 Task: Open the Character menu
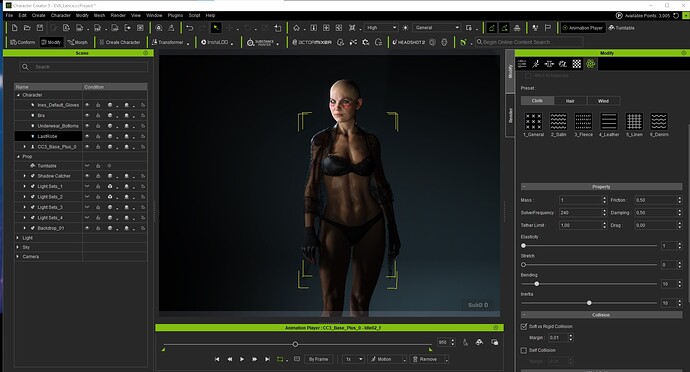point(61,15)
